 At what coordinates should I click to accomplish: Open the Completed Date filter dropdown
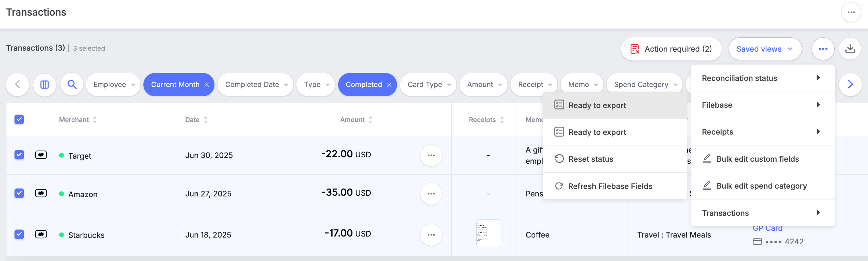pyautogui.click(x=255, y=85)
